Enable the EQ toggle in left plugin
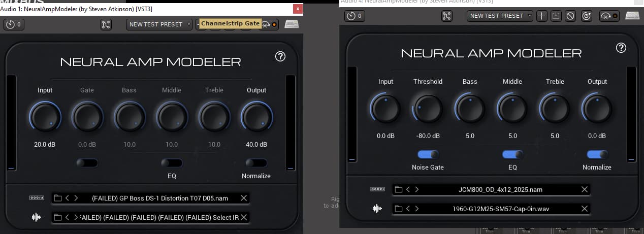 [172, 163]
